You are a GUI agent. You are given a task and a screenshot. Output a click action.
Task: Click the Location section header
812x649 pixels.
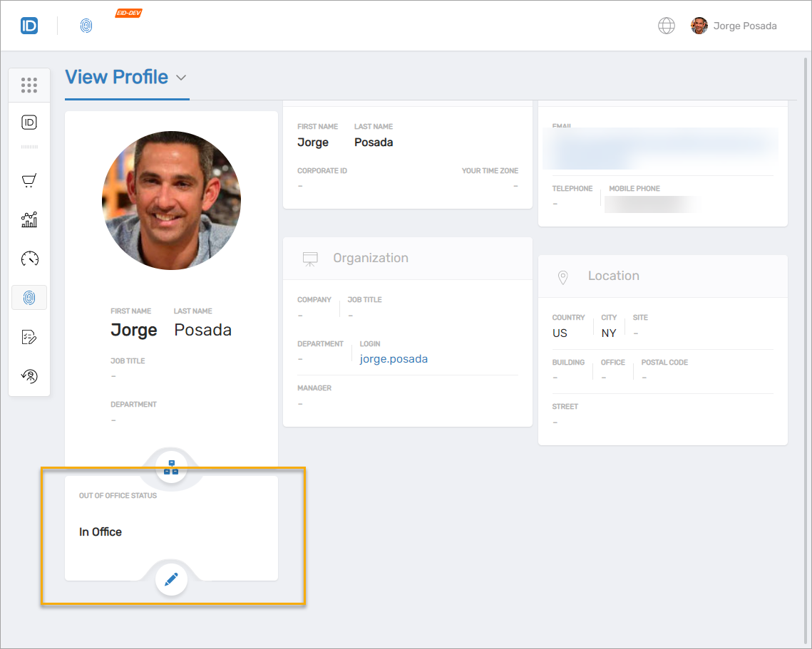(613, 276)
